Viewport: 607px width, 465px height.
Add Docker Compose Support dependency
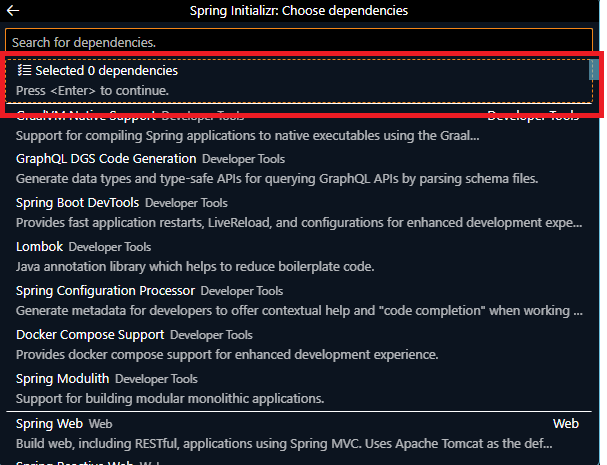(x=92, y=335)
